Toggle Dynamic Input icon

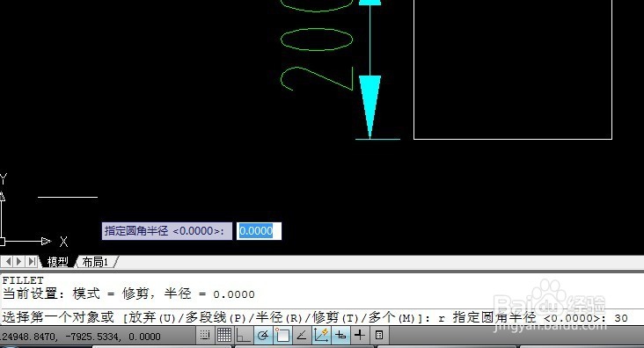click(340, 336)
